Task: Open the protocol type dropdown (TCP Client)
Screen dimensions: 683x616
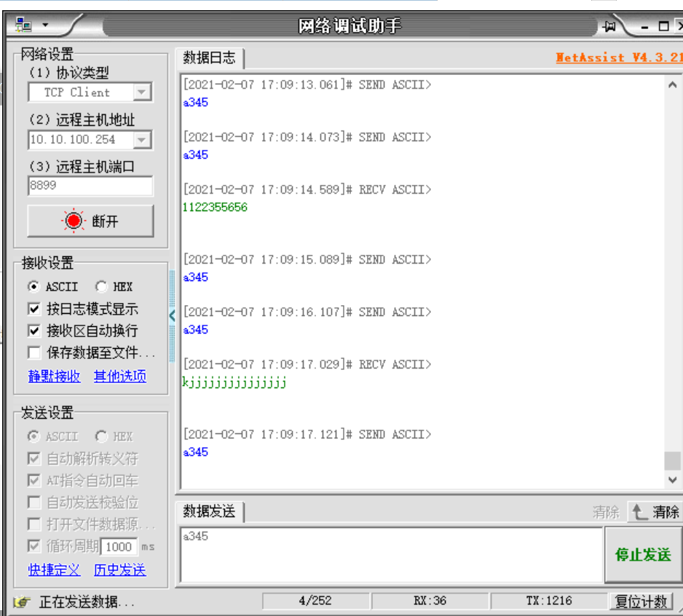Action: (x=142, y=92)
